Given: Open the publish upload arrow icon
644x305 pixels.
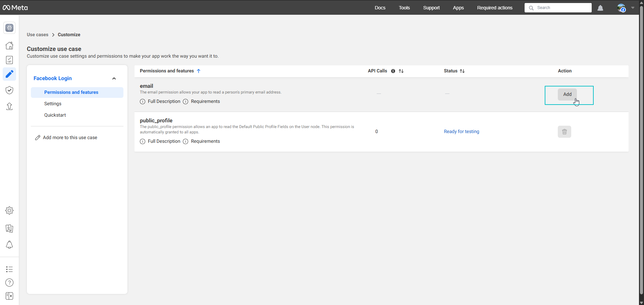Looking at the screenshot, I should point(9,106).
